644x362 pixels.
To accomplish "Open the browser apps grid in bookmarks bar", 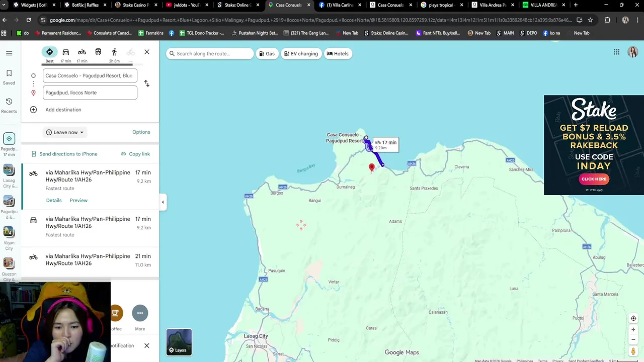I will (x=5, y=33).
